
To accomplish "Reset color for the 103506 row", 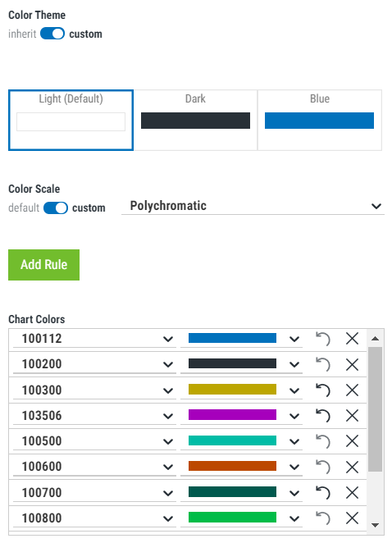I will pyautogui.click(x=323, y=416).
